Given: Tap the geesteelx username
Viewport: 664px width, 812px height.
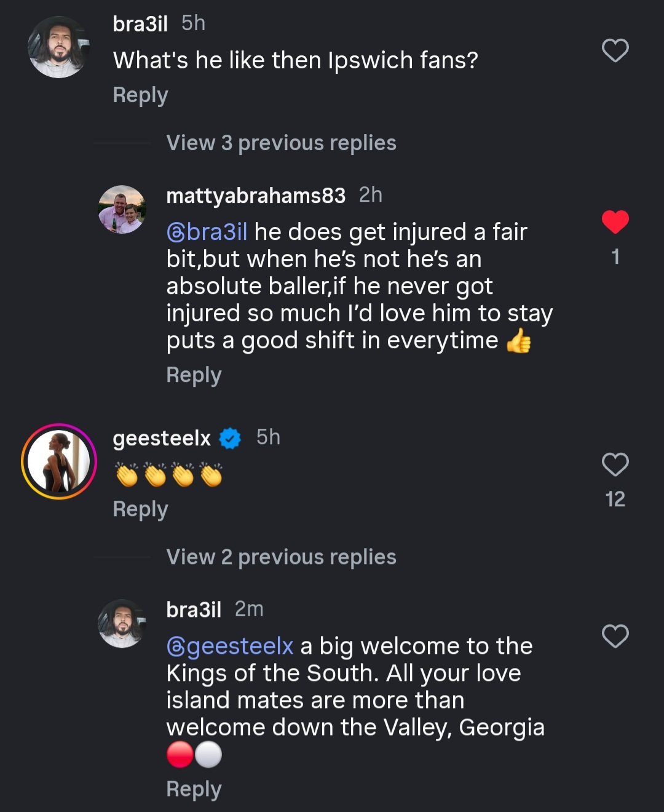Looking at the screenshot, I should tap(162, 438).
